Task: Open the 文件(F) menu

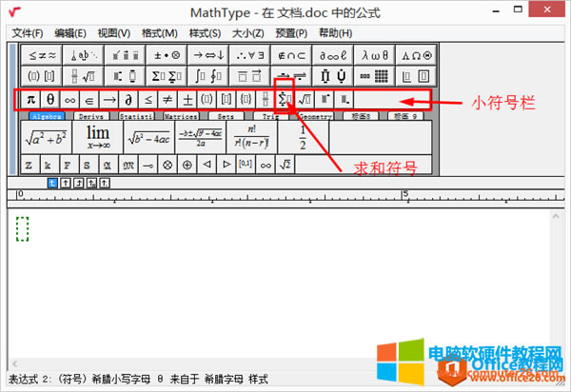Action: [28, 33]
